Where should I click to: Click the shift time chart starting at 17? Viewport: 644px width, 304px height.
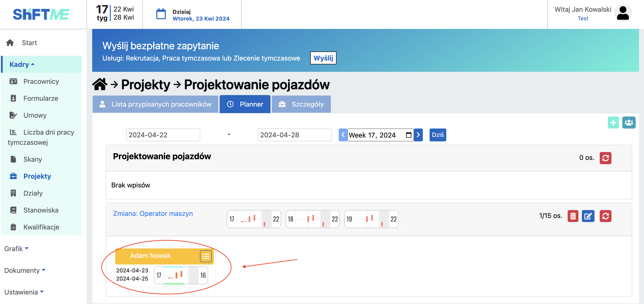[254, 219]
